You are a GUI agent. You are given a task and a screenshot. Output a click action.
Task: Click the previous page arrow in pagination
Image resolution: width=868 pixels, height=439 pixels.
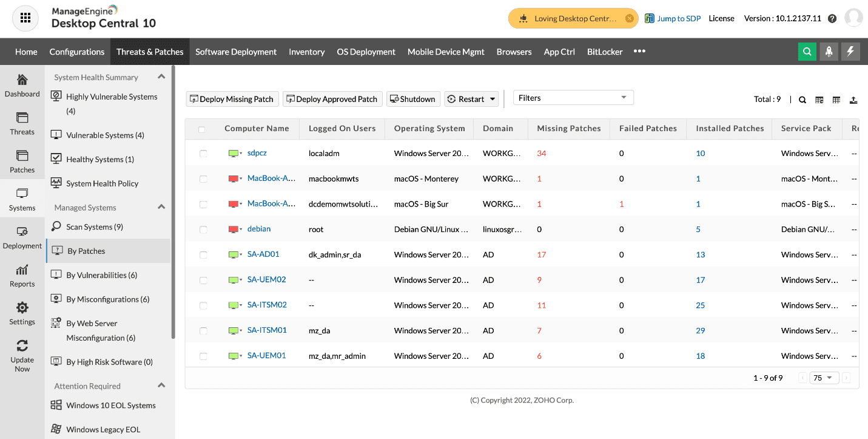pos(802,378)
